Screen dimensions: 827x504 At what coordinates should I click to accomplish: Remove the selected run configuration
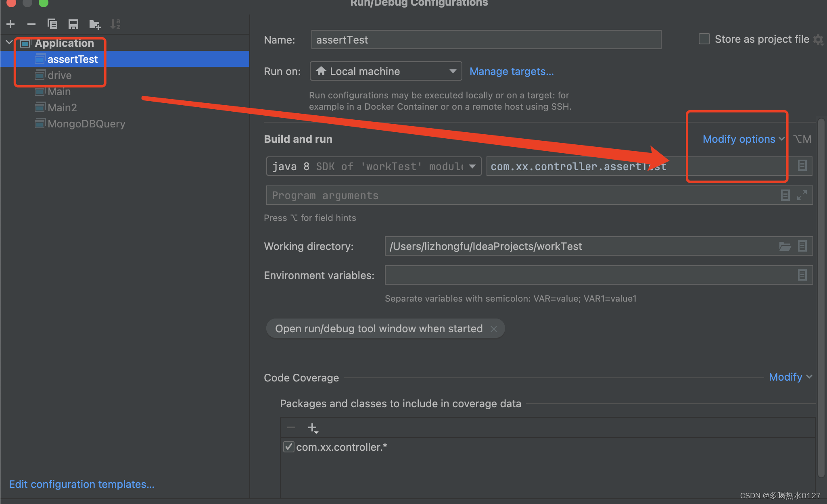click(31, 24)
